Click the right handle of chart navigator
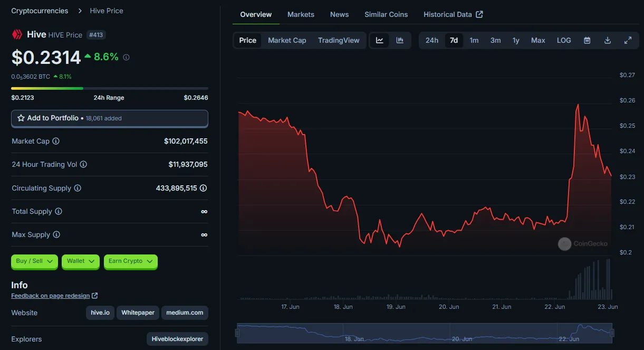Image resolution: width=644 pixels, height=350 pixels. point(612,333)
